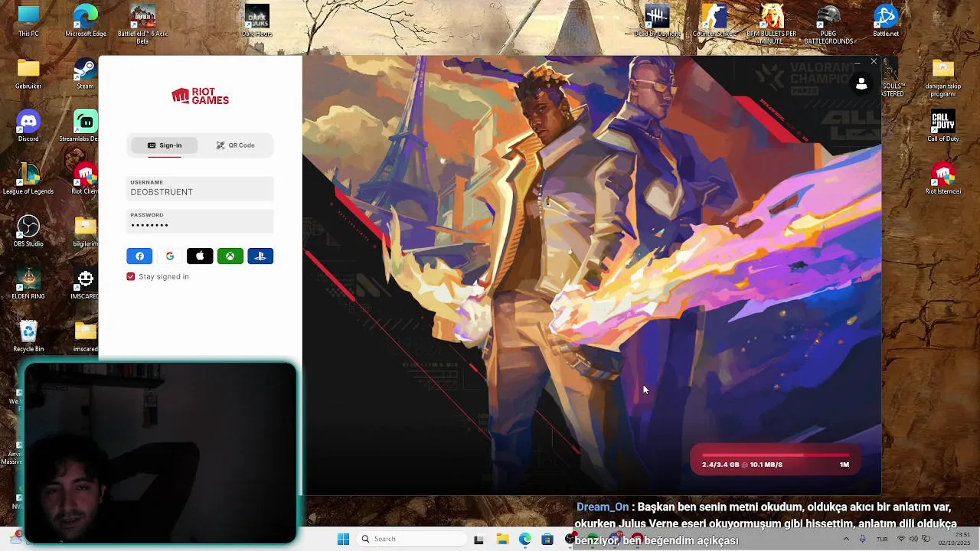The height and width of the screenshot is (551, 980).
Task: Open BPM Bullets Per Minute shortcut
Action: click(772, 24)
